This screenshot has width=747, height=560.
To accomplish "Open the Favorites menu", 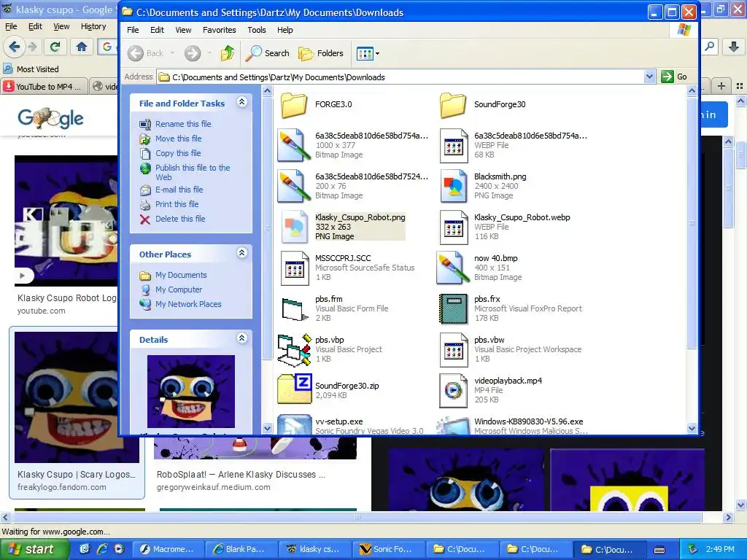I will (x=219, y=30).
